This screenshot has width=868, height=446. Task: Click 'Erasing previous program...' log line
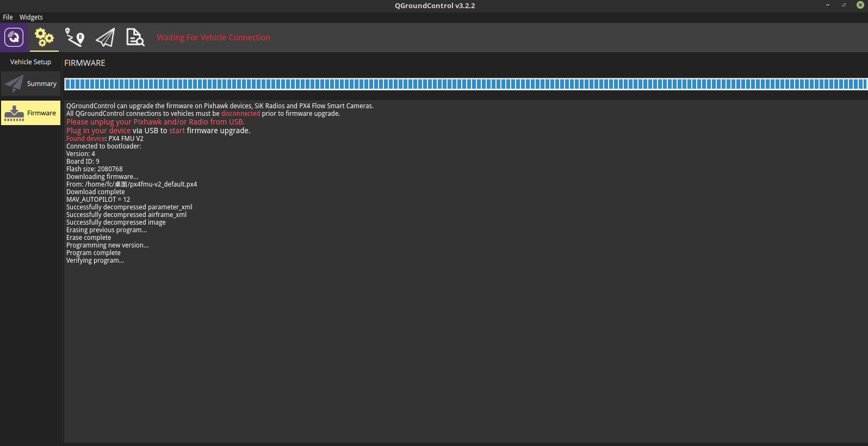pos(107,230)
